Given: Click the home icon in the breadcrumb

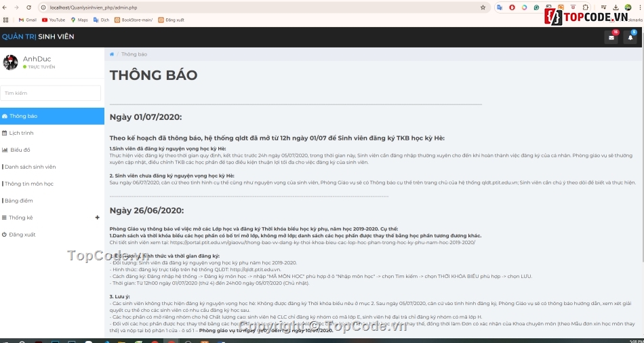Looking at the screenshot, I should click(x=112, y=54).
